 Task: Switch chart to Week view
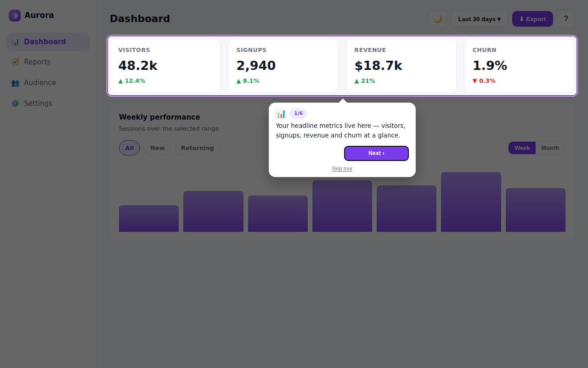tap(522, 148)
